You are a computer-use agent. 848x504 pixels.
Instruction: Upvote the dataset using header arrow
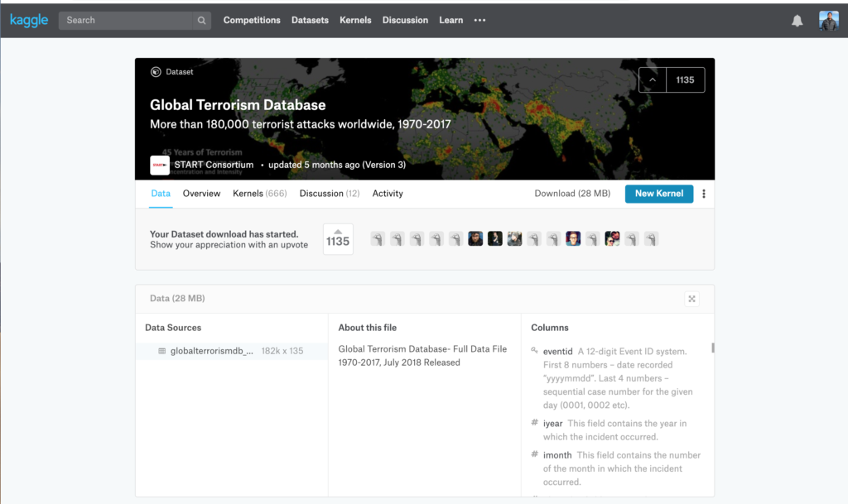click(x=653, y=80)
